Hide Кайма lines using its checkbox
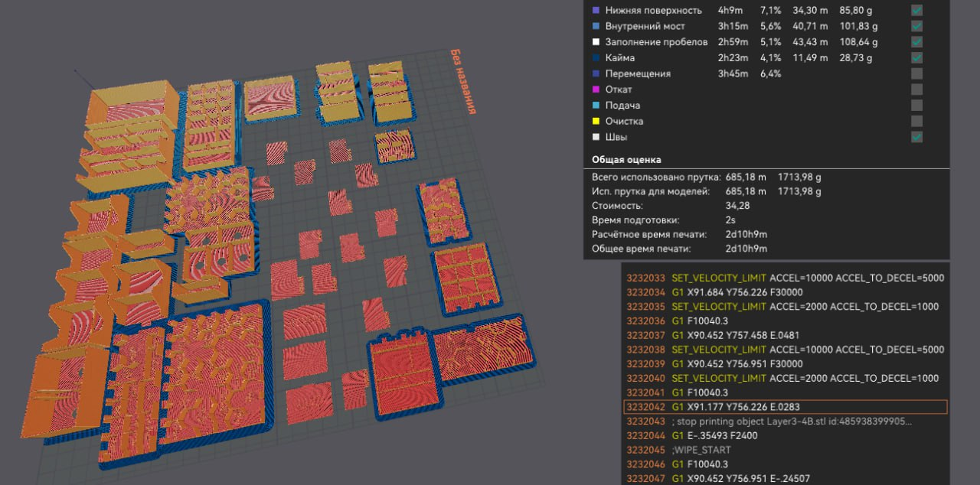Viewport: 980px width, 485px height. [916, 58]
